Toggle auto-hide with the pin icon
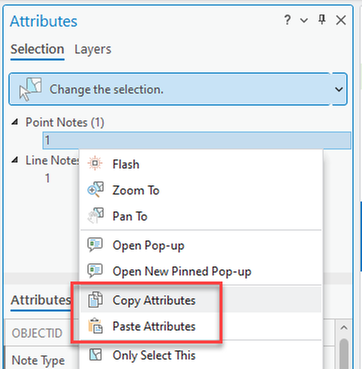Image resolution: width=362 pixels, height=369 pixels. coord(322,20)
